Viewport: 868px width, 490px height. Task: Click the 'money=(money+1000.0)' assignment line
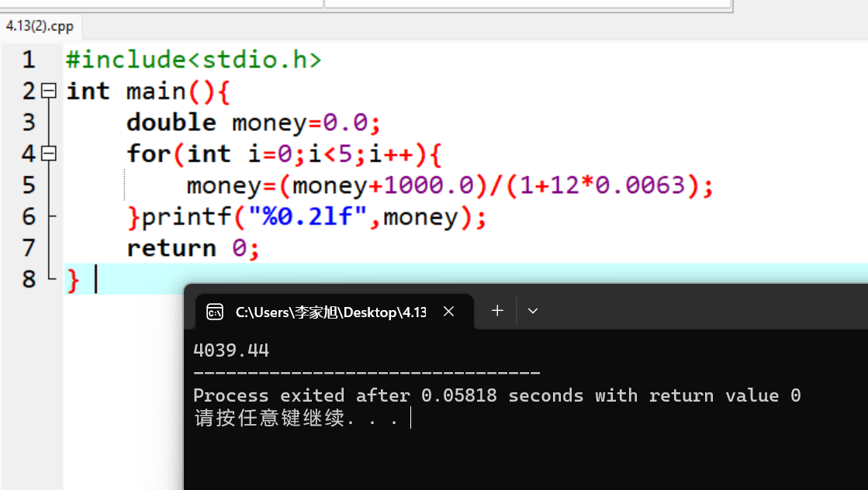449,185
